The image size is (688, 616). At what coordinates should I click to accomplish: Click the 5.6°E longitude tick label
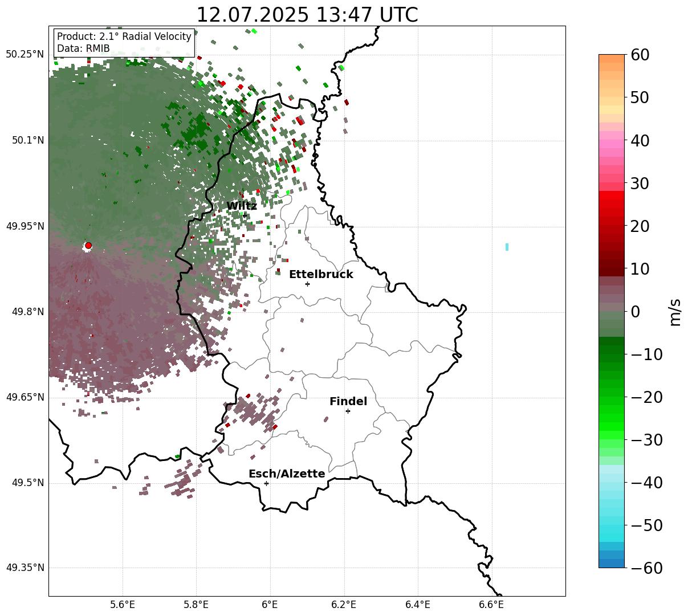click(123, 605)
